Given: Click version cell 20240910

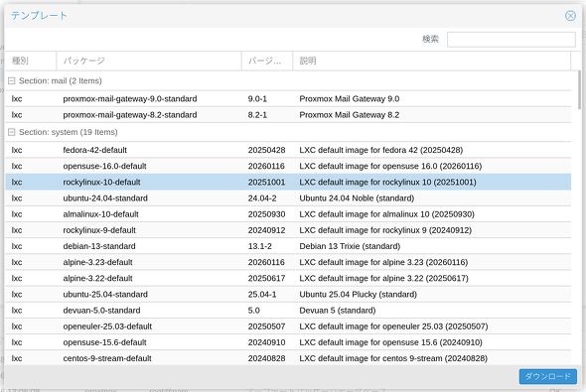Looking at the screenshot, I should tap(266, 342).
